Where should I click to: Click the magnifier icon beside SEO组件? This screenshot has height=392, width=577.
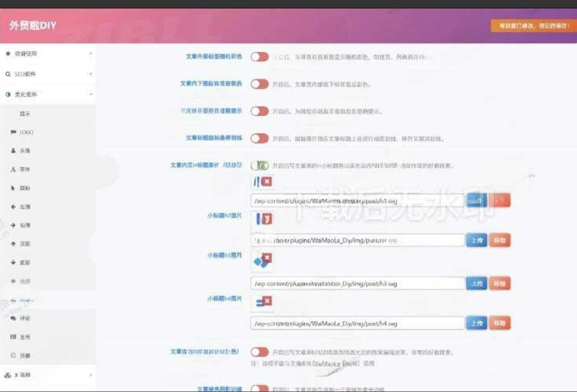pyautogui.click(x=8, y=74)
